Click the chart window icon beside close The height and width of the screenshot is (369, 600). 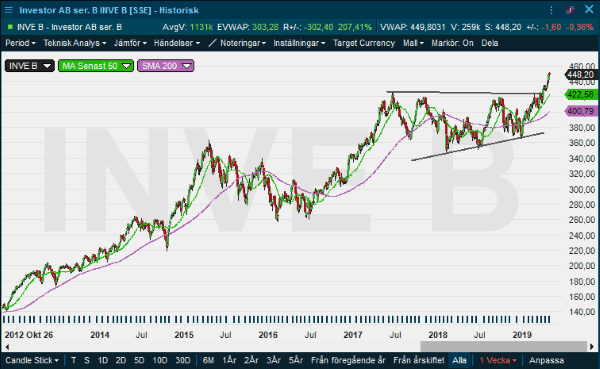tap(570, 10)
